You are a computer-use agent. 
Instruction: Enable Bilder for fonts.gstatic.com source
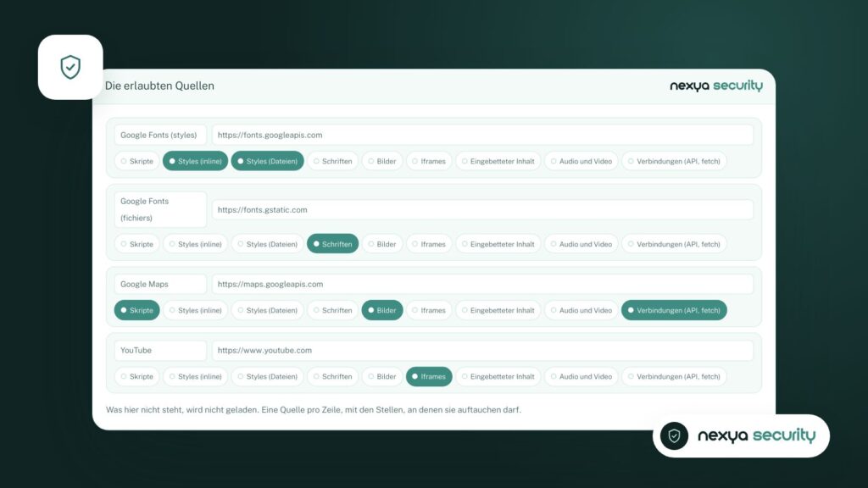click(382, 244)
